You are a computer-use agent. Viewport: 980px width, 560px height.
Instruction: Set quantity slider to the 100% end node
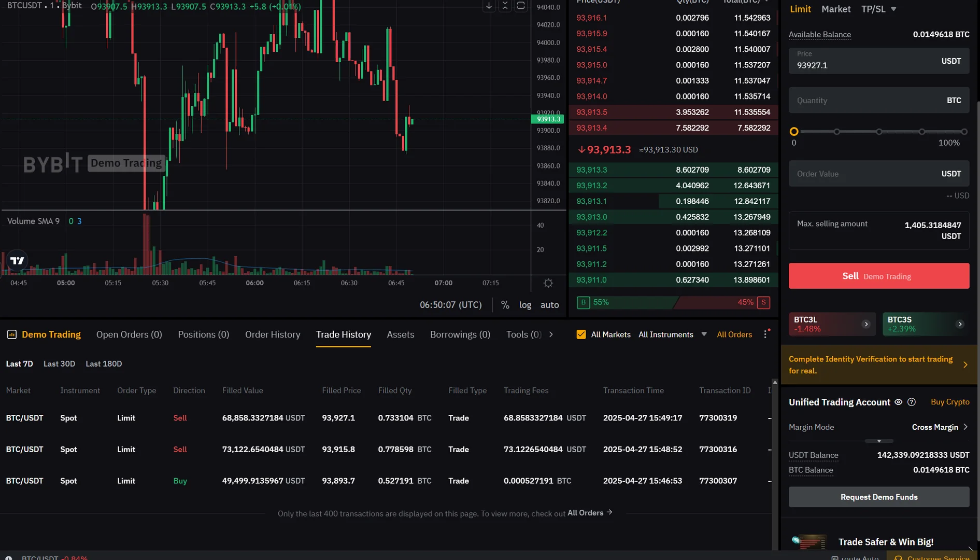pyautogui.click(x=964, y=132)
